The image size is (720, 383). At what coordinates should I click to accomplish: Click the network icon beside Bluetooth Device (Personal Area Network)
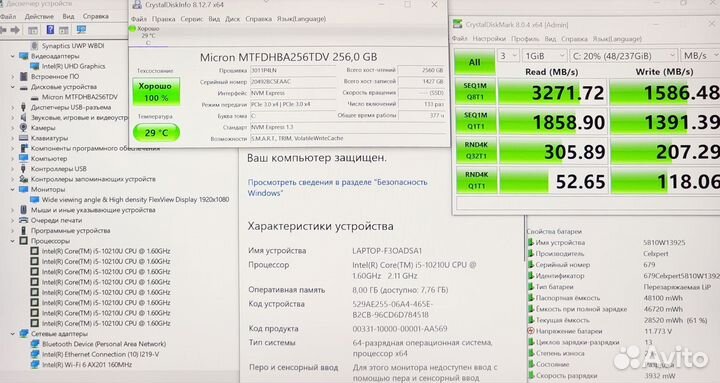(x=35, y=344)
